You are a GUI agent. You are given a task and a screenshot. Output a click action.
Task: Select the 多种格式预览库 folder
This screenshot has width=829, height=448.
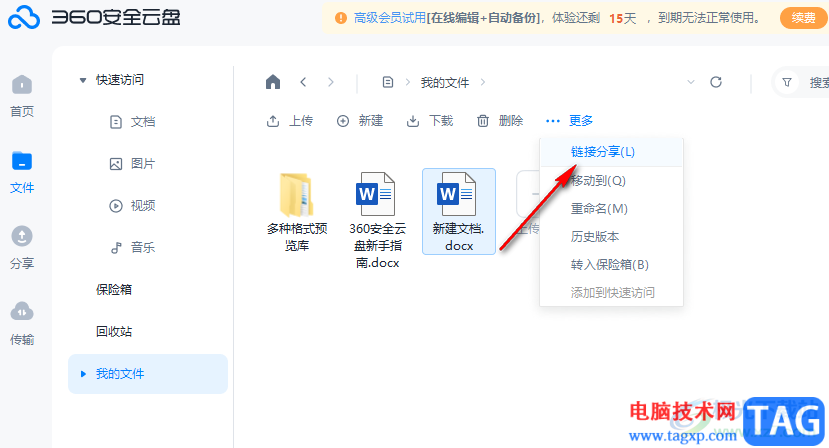coord(297,212)
